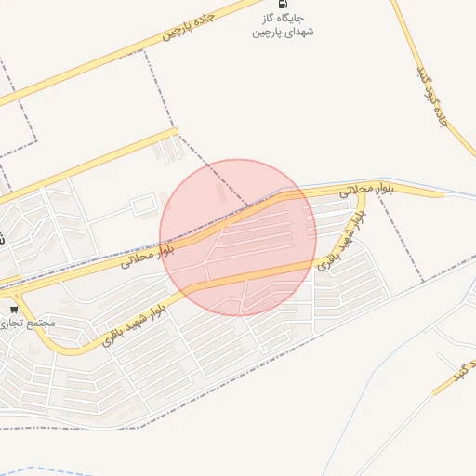Screen dimensions: 476x476
Task: Click the جاده کبود گنبد road label
Action: click(432, 97)
